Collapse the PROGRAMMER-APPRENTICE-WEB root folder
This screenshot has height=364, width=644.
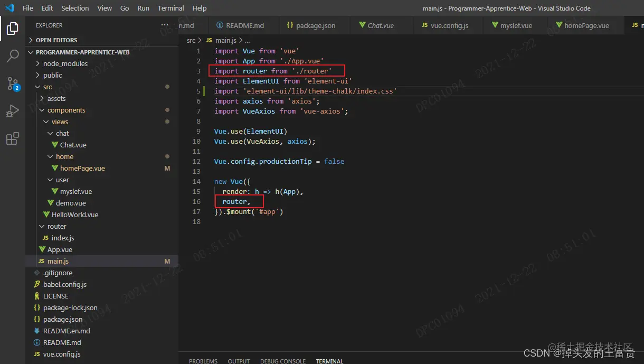click(102, 52)
